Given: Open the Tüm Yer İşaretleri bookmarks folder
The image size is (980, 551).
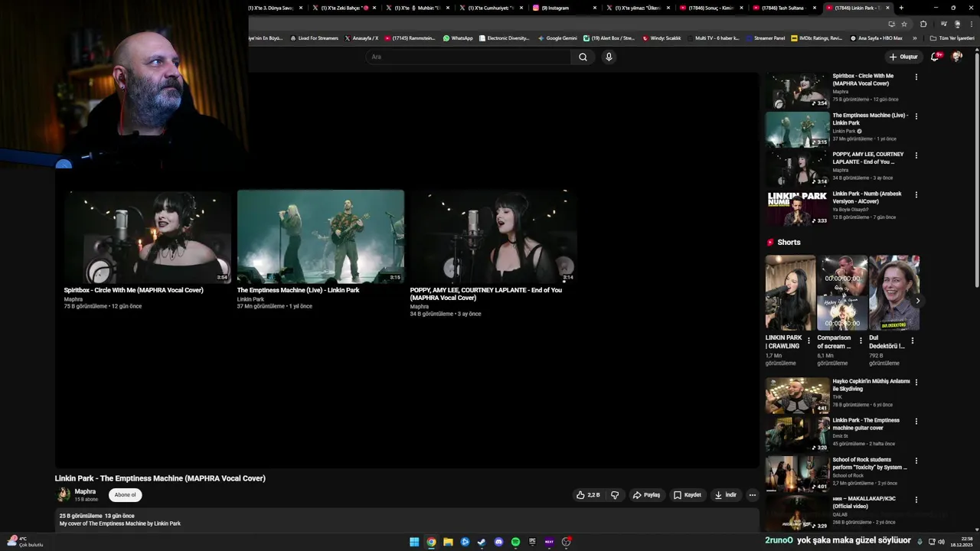Looking at the screenshot, I should coord(952,38).
